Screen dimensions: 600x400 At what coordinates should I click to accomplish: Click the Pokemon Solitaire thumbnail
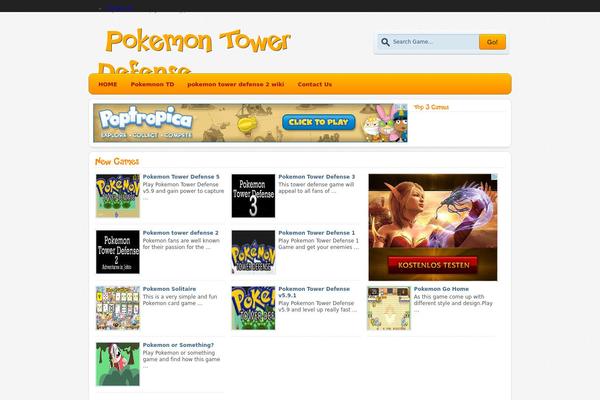pos(118,308)
